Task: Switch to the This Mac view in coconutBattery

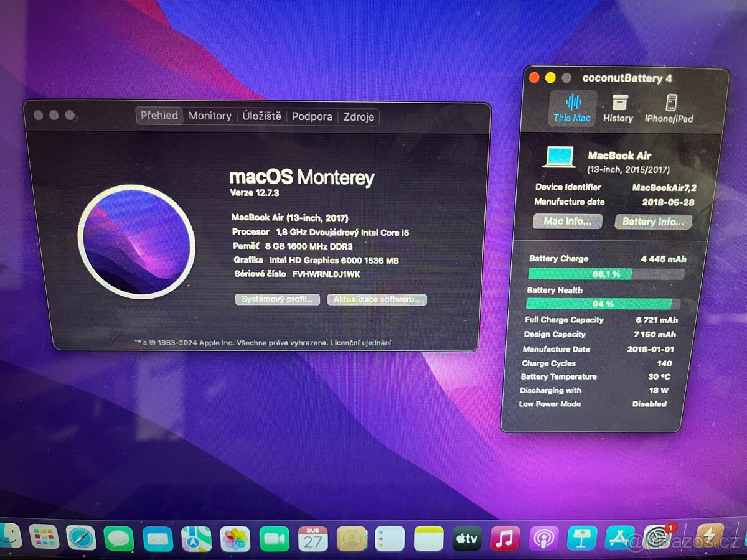Action: 571,107
